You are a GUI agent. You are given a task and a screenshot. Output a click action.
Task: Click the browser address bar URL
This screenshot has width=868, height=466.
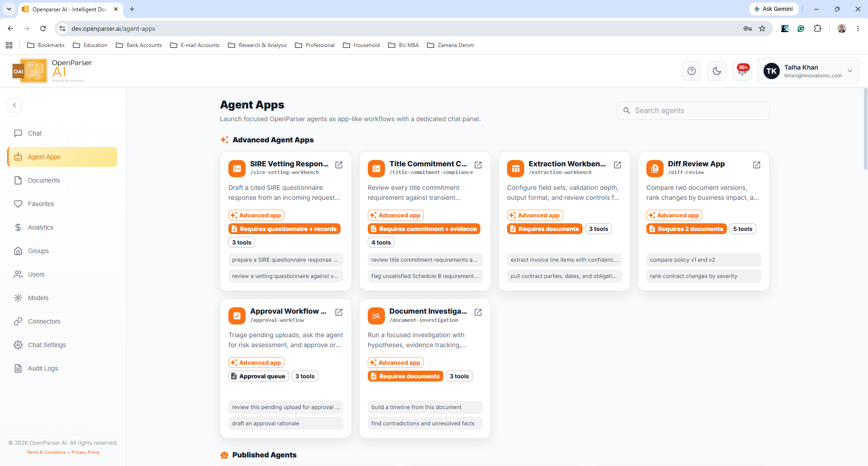113,28
